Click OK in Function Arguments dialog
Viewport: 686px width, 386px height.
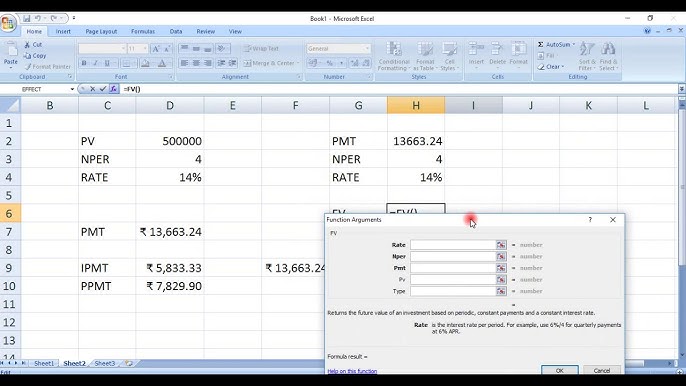560,370
